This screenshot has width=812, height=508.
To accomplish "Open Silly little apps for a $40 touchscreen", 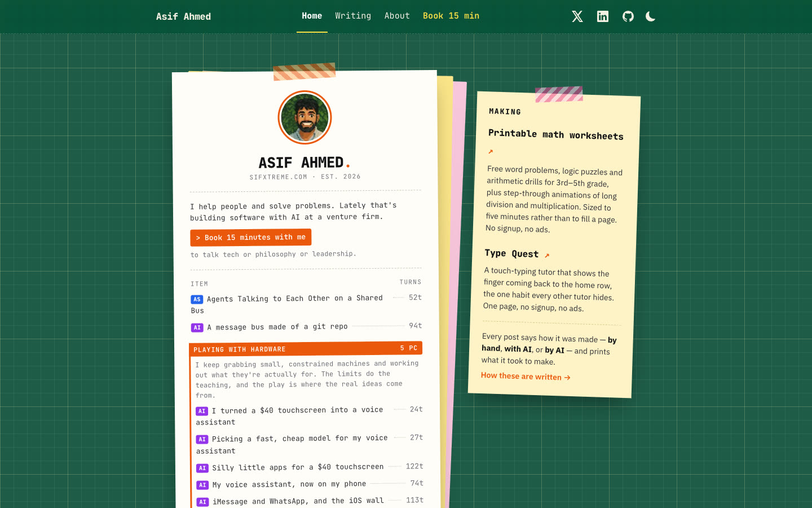I will 298,467.
